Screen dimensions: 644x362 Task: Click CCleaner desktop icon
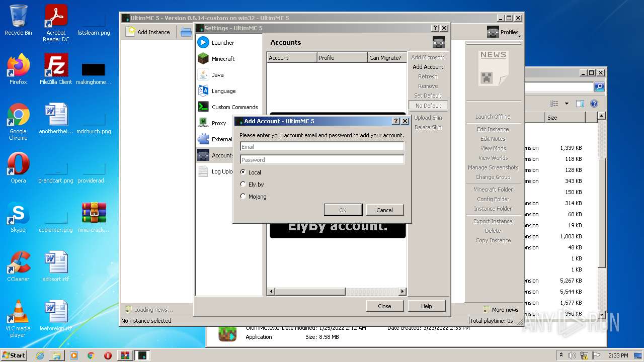point(18,267)
